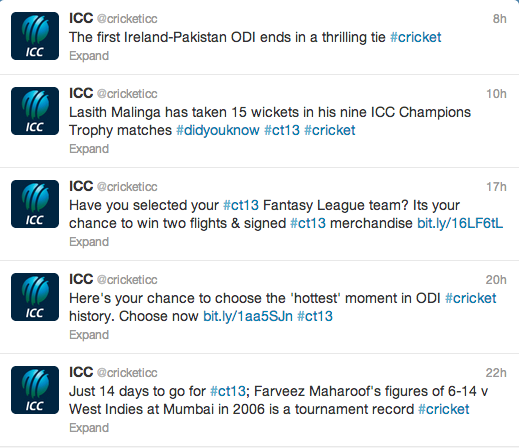Expand the Lasith Malinga wickets tweet
Image resolution: width=519 pixels, height=448 pixels.
pos(89,149)
